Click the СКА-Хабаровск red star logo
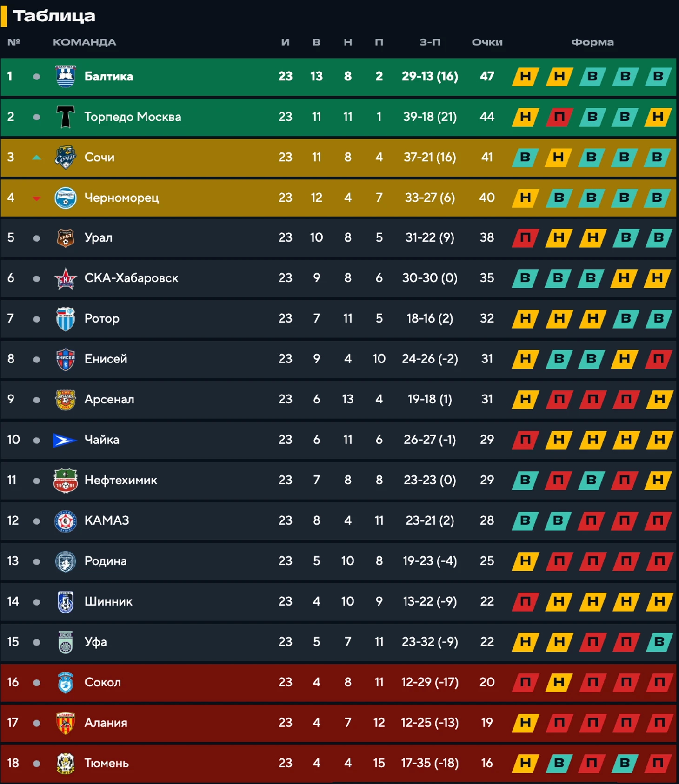 (66, 278)
